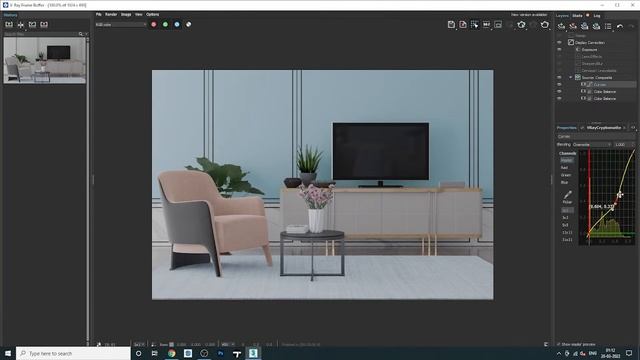Click the teapot with arrow render icon
The height and width of the screenshot is (360, 640).
tap(521, 25)
